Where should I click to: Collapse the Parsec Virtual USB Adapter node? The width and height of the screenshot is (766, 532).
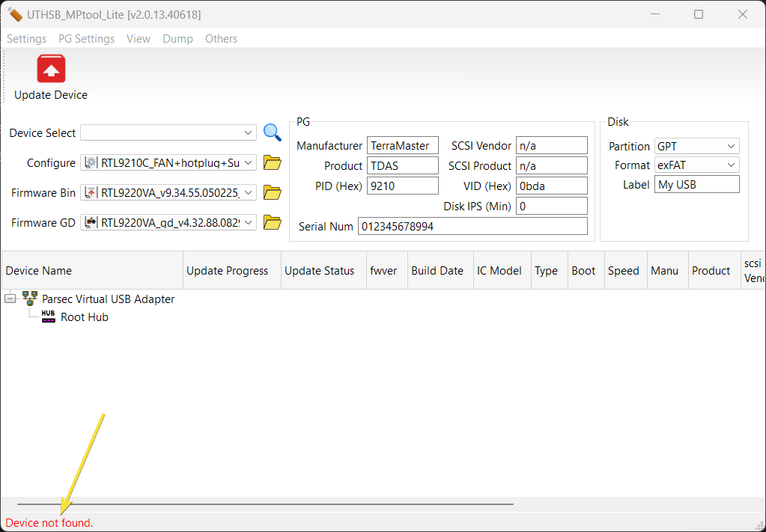(x=10, y=299)
